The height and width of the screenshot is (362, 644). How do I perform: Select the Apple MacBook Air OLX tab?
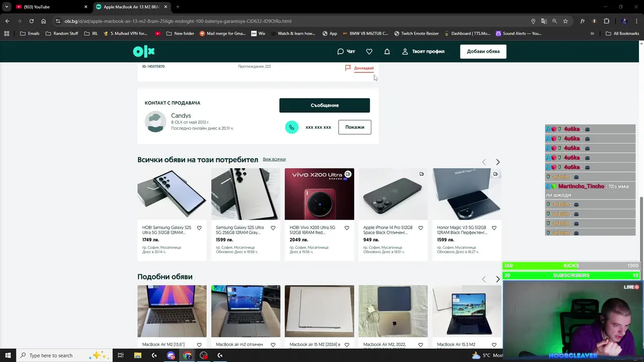[131, 7]
